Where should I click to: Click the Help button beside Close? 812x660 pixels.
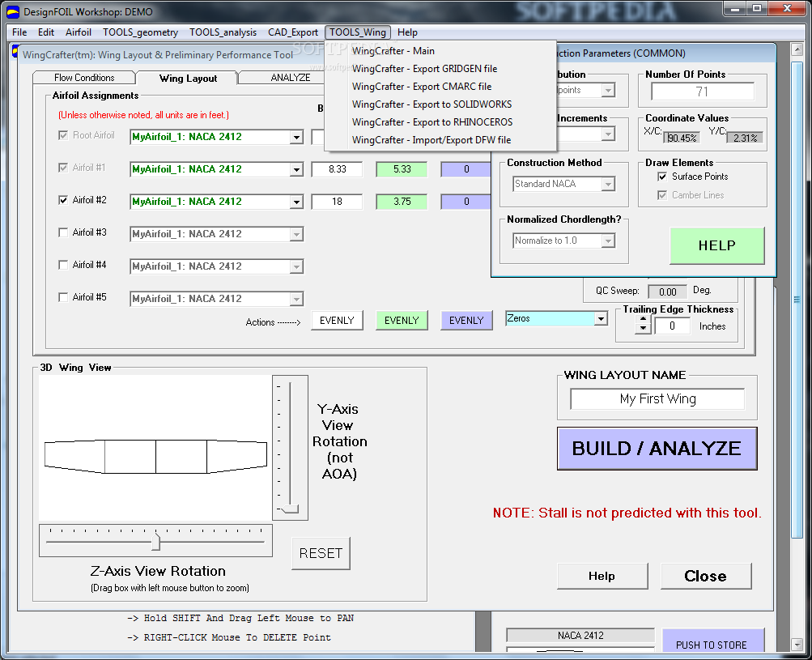[602, 576]
